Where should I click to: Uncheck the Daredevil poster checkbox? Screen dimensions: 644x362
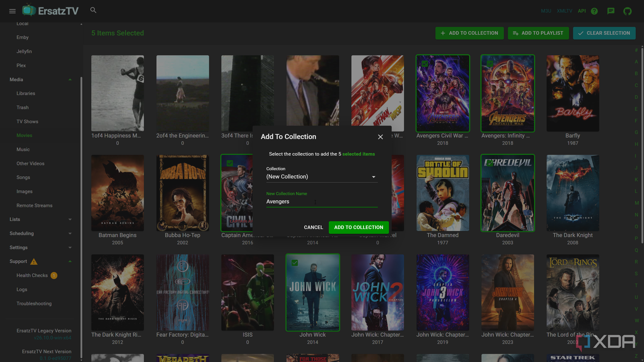click(490, 163)
